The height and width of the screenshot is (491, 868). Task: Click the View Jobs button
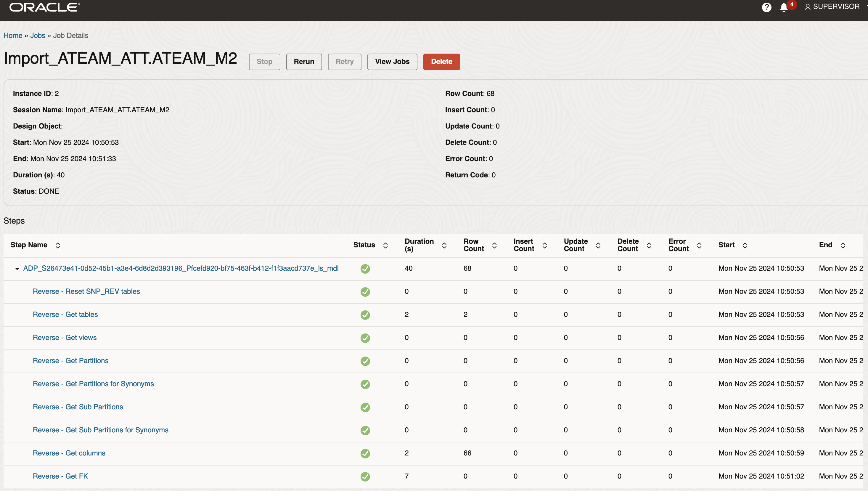392,62
